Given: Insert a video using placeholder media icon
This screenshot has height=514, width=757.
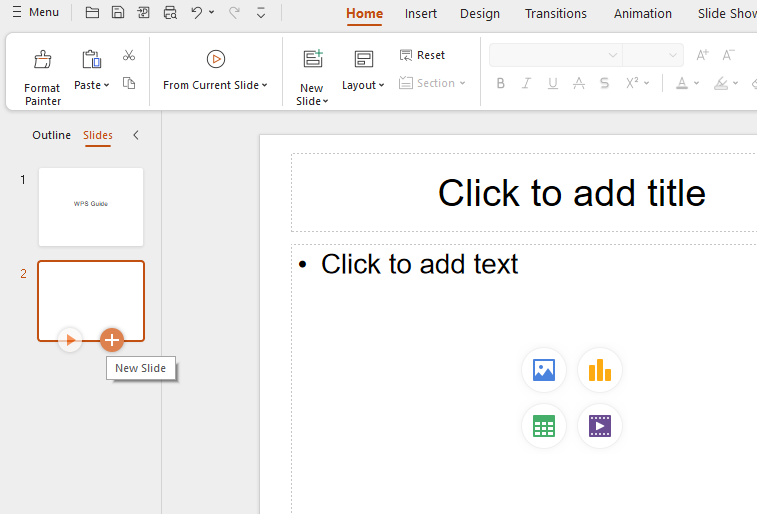Looking at the screenshot, I should coord(600,427).
